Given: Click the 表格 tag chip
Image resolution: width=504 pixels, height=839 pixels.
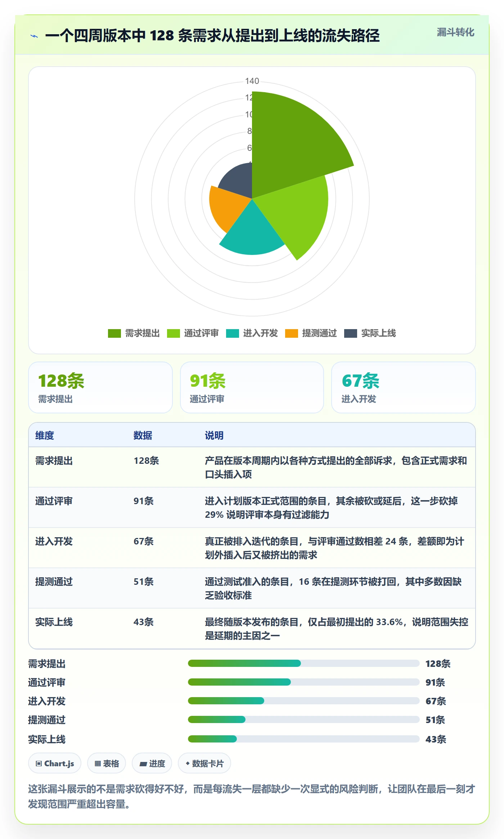Looking at the screenshot, I should click(107, 763).
